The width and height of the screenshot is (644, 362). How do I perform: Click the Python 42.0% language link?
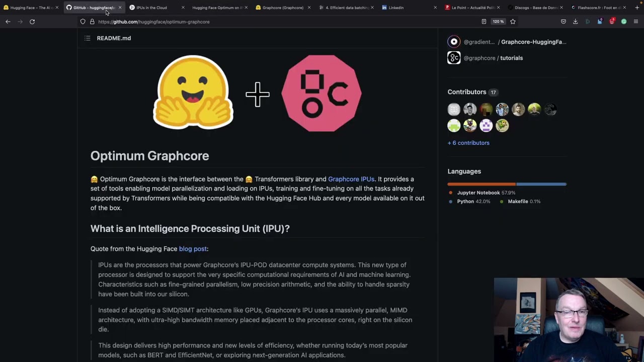tap(469, 202)
